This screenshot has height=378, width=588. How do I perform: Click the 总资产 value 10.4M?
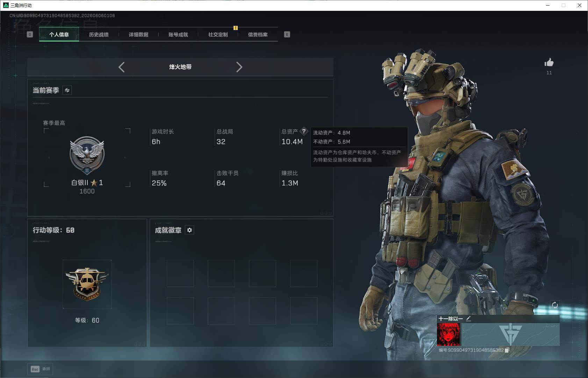[x=292, y=142]
